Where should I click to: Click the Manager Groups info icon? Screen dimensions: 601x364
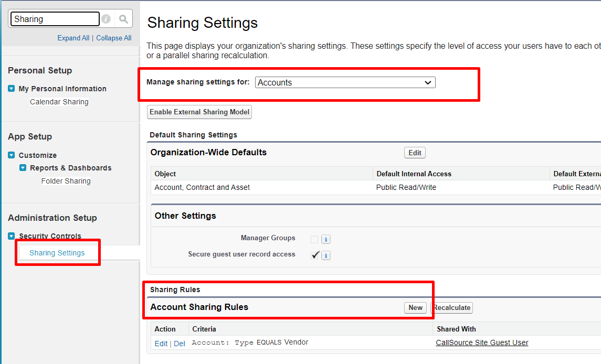(326, 240)
